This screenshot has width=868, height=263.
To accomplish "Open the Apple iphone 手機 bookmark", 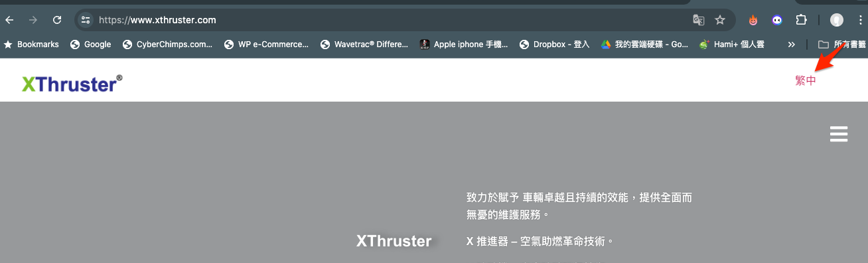I will [x=464, y=44].
